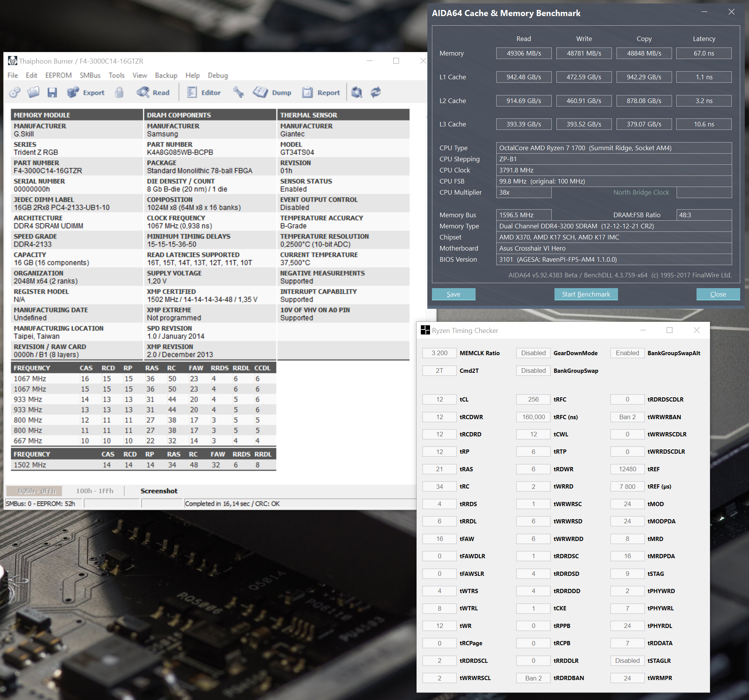
Task: Select the Screenshot tab
Action: (159, 491)
